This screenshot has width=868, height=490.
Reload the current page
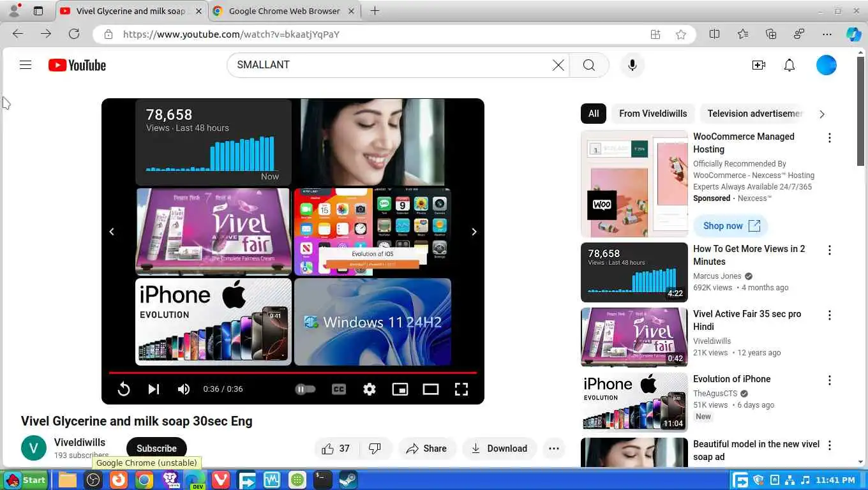coord(74,34)
